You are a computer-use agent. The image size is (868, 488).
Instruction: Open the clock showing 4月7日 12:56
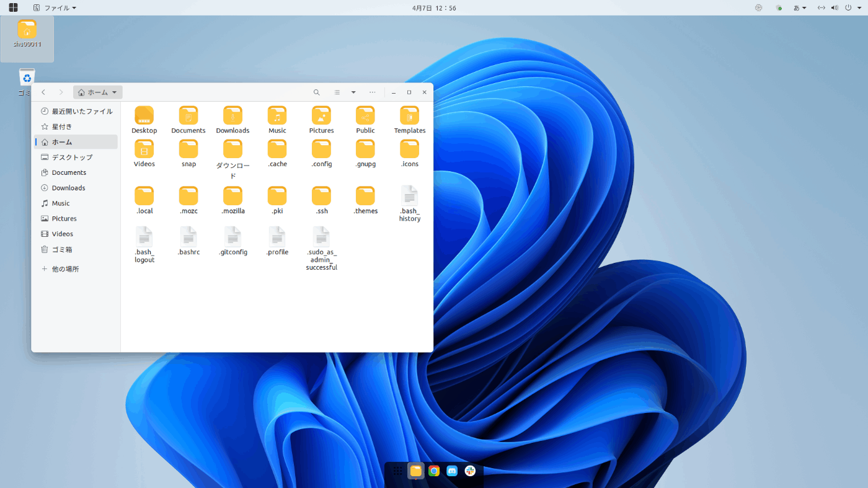pyautogui.click(x=434, y=7)
